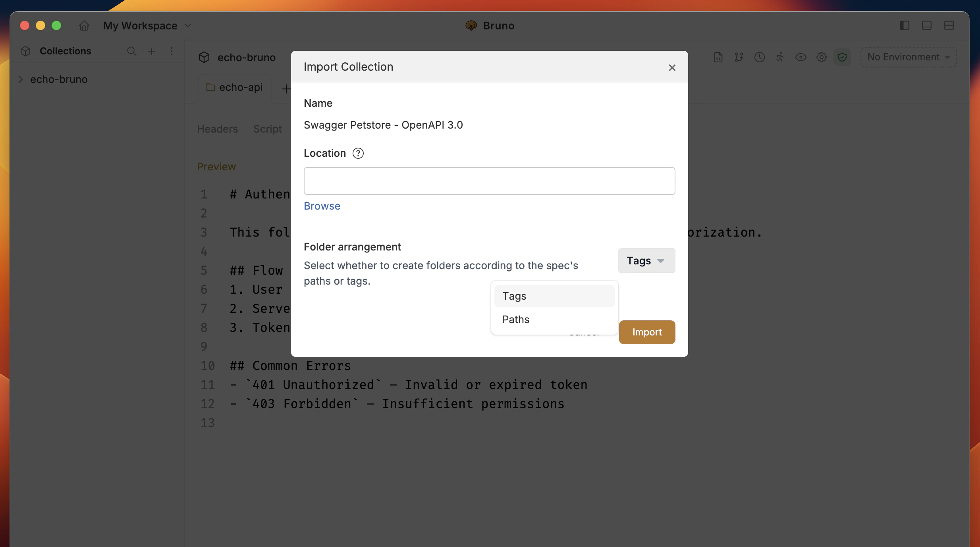
Task: Click the Location input field
Action: point(489,181)
